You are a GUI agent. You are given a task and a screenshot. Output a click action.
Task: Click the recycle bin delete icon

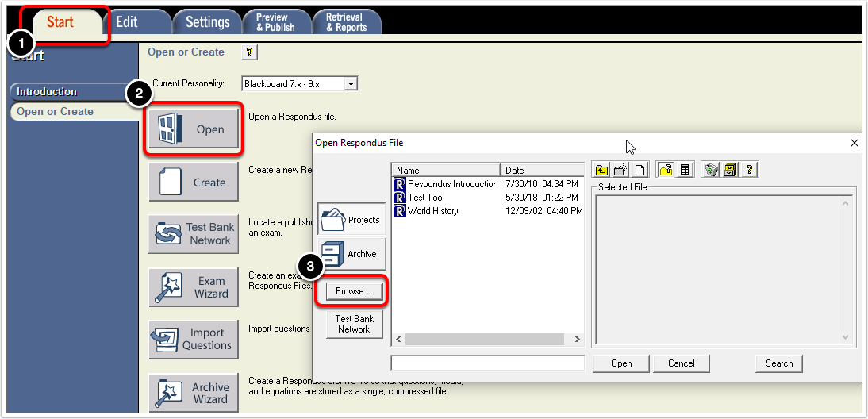pyautogui.click(x=711, y=170)
